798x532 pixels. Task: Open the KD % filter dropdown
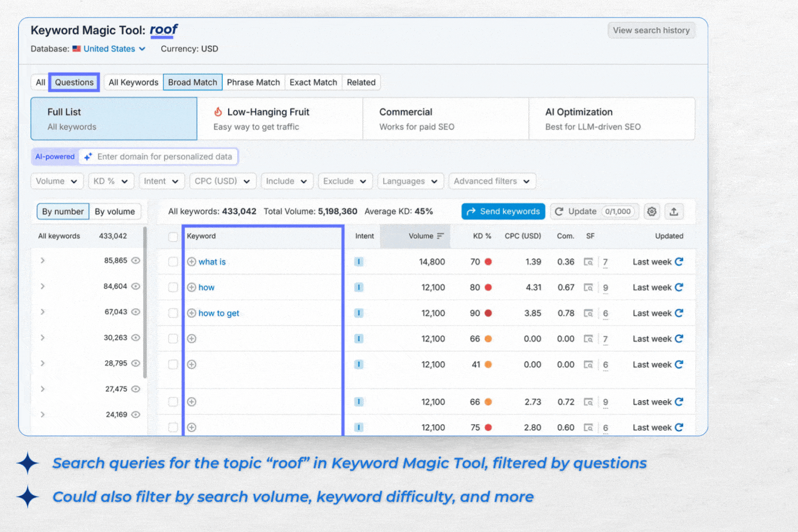pos(111,181)
